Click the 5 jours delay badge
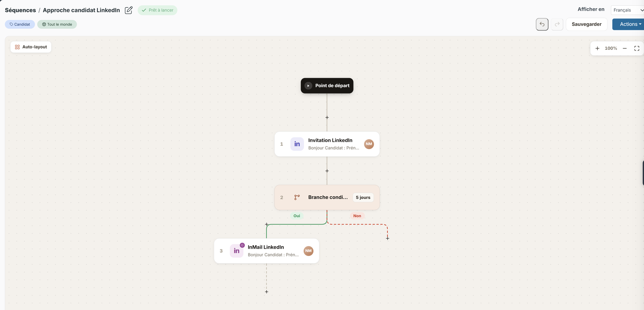The image size is (644, 310). point(363,197)
